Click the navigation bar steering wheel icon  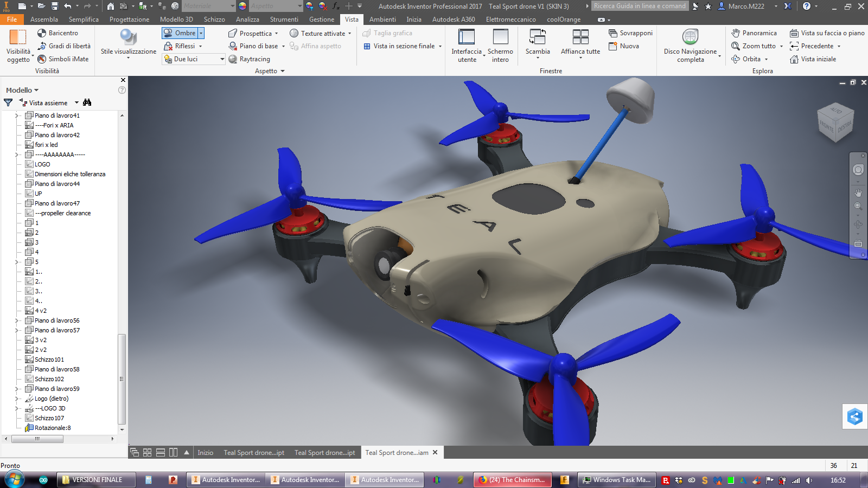click(x=858, y=170)
